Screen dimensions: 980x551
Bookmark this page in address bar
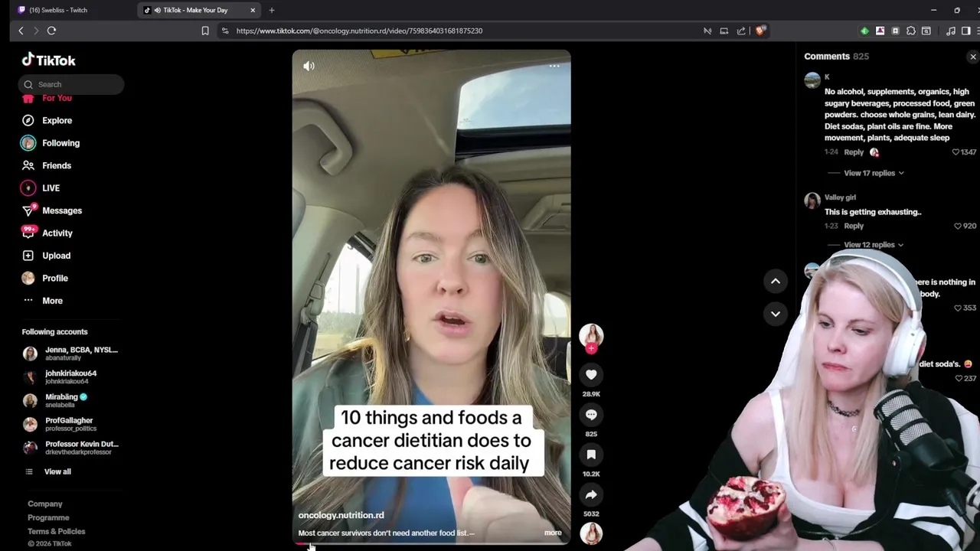205,31
